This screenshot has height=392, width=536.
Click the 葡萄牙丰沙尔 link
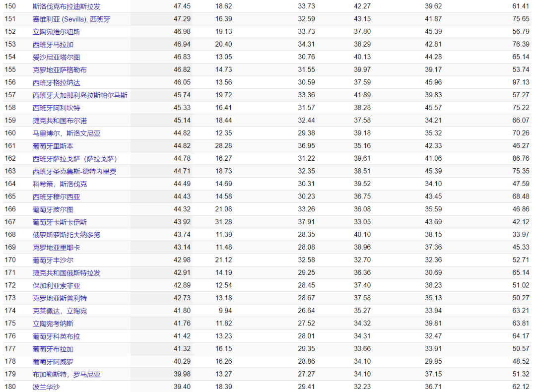point(53,260)
